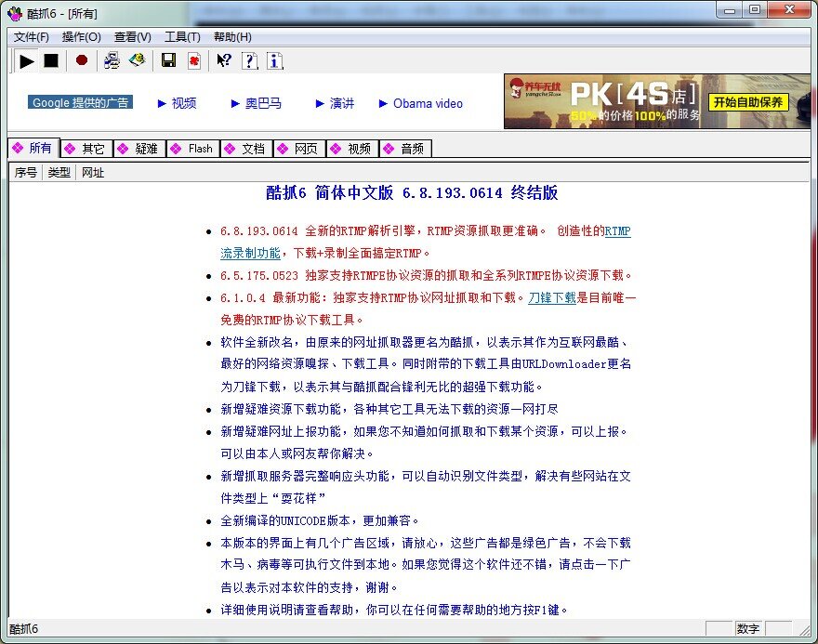This screenshot has height=644, width=818.
Task: Activate the context help arrow-question icon
Action: (x=224, y=61)
